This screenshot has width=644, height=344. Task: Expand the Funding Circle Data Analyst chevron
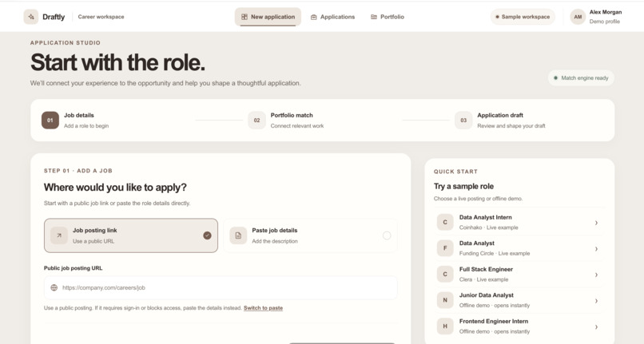click(x=596, y=249)
